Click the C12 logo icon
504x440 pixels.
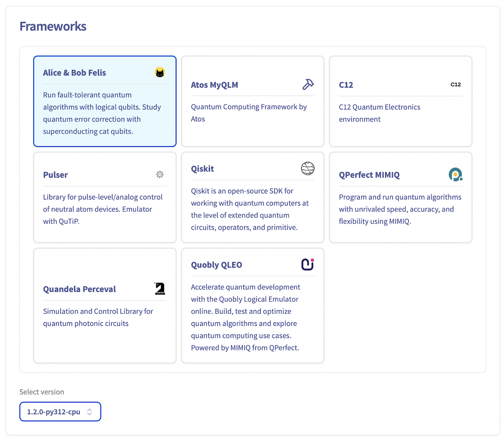(455, 85)
